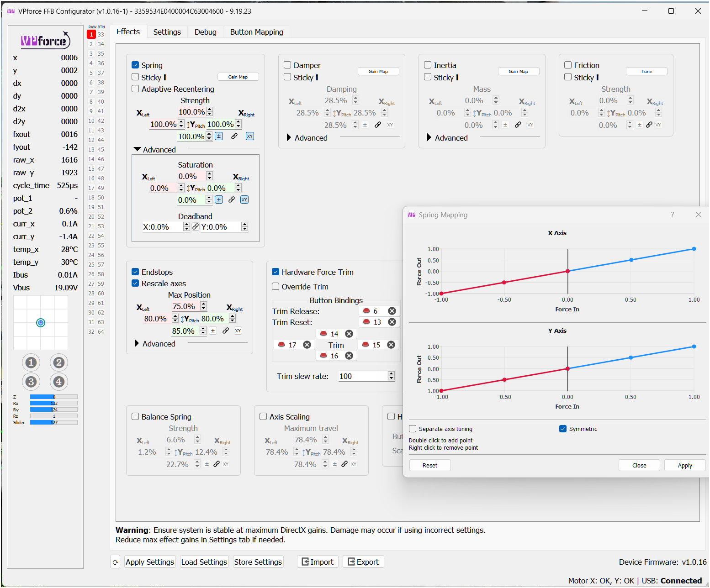
Task: Remove the Trim binding for button 17
Action: tap(307, 345)
